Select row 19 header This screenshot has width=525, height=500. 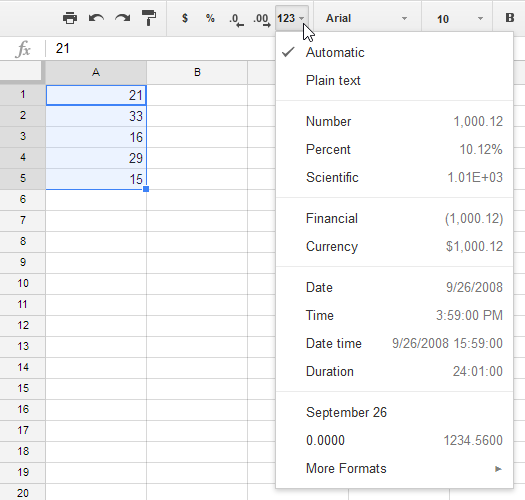[22, 473]
